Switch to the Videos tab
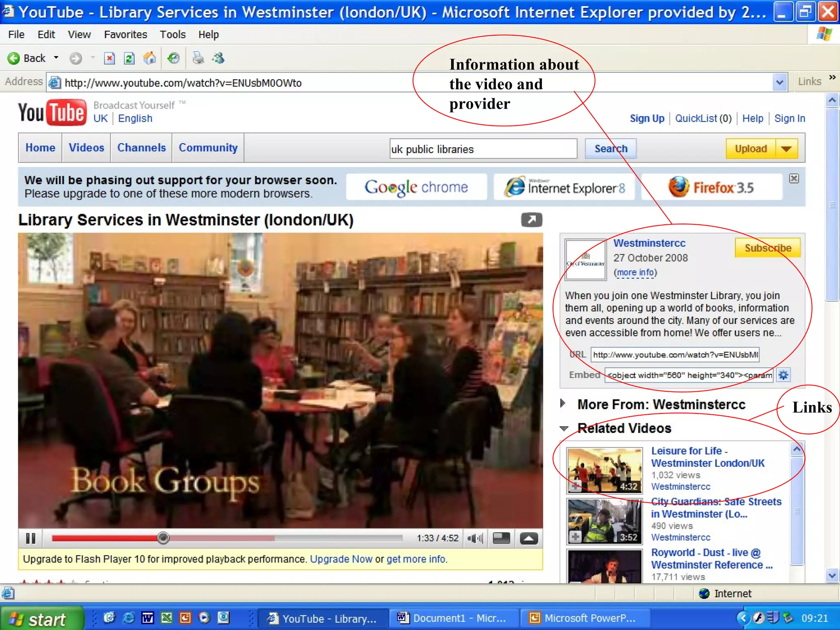Viewport: 840px width, 630px height. (86, 148)
